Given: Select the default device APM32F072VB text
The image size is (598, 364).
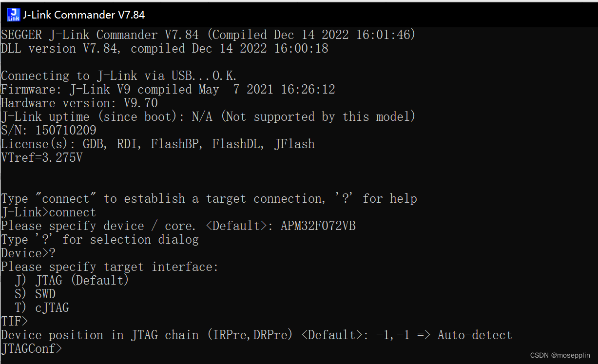Looking at the screenshot, I should tap(318, 225).
